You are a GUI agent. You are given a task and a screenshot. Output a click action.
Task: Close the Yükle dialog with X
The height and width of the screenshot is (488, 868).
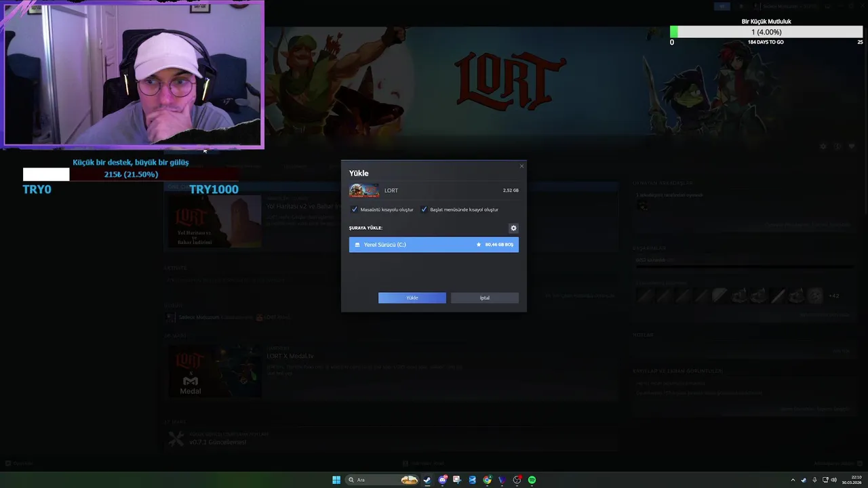point(521,166)
